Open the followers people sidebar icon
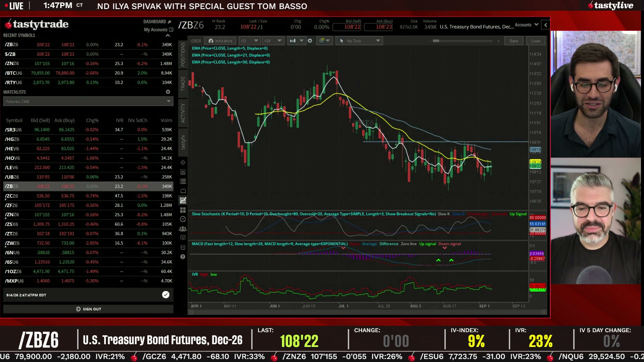The width and height of the screenshot is (644, 362). coord(183,229)
